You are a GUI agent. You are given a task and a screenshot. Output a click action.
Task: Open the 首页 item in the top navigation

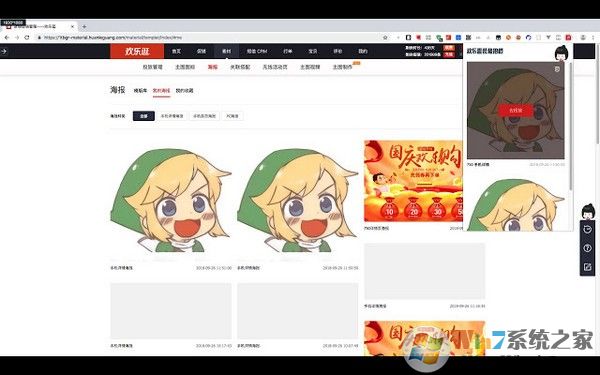click(176, 51)
